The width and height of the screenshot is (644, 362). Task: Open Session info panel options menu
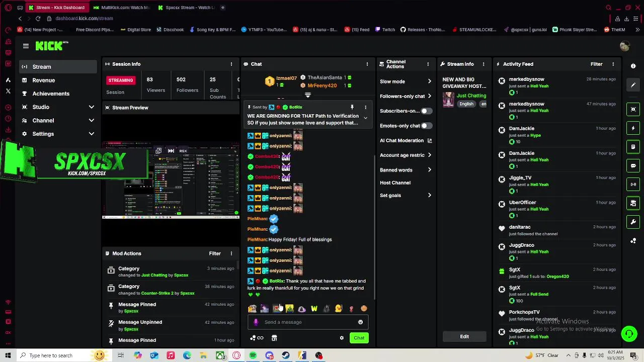pyautogui.click(x=231, y=64)
